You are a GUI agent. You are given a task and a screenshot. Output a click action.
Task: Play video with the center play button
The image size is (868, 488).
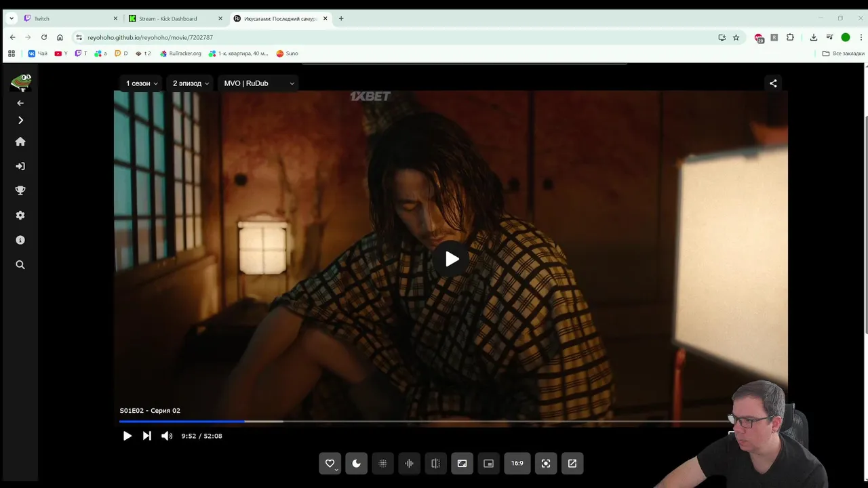coord(452,259)
